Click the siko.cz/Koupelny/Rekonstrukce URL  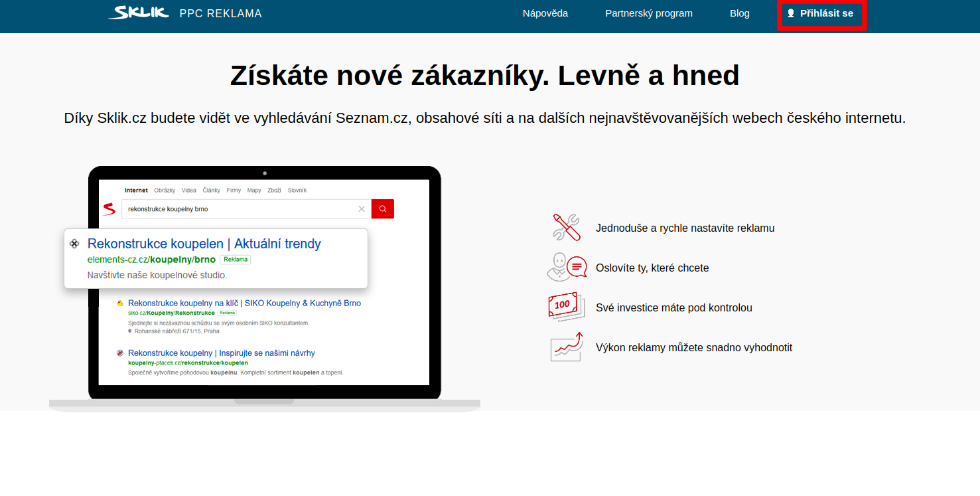pyautogui.click(x=171, y=313)
